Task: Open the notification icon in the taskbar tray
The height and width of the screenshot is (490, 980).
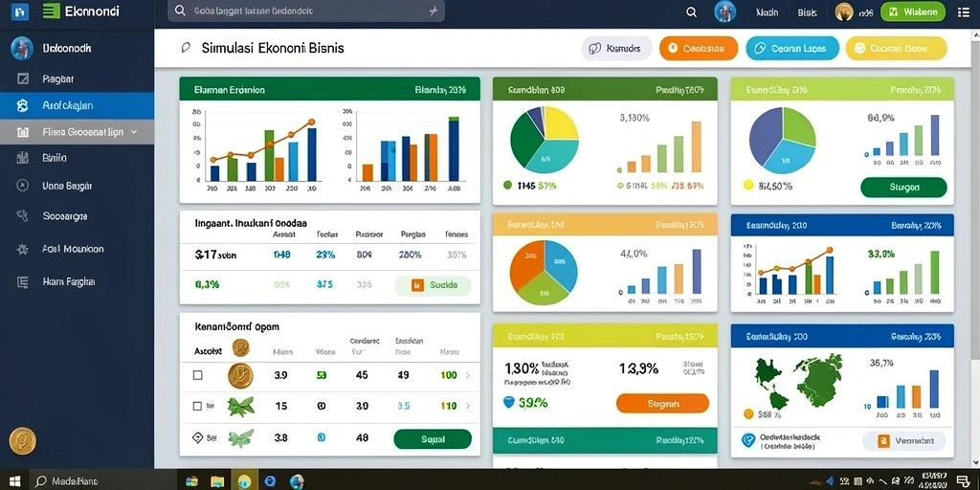Action: pos(963,480)
